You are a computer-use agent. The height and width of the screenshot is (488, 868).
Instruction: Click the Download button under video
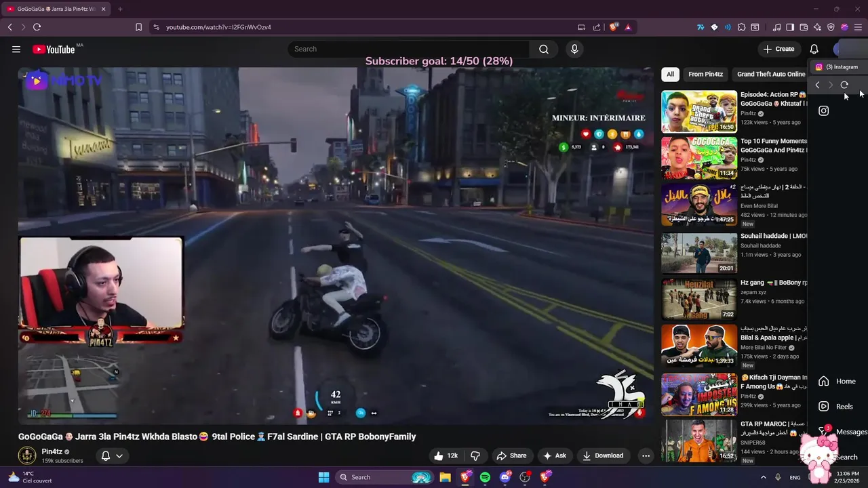click(602, 455)
